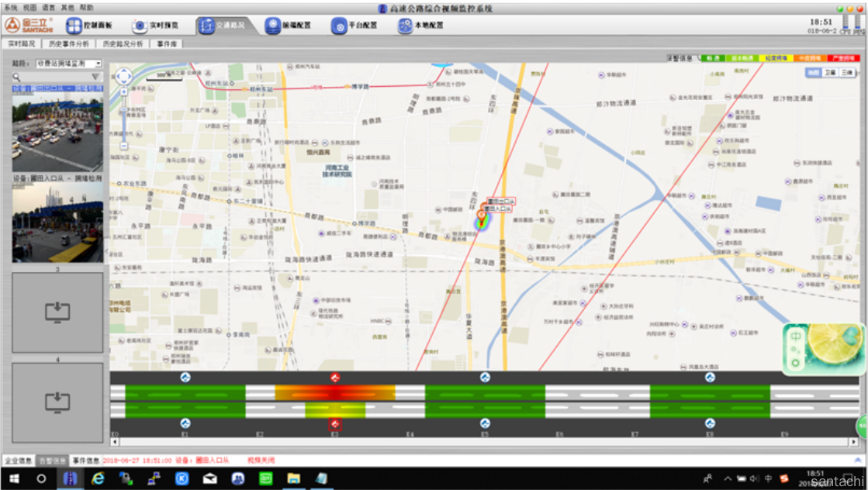Open Internet Explorer from the Windows taskbar

pos(98,479)
